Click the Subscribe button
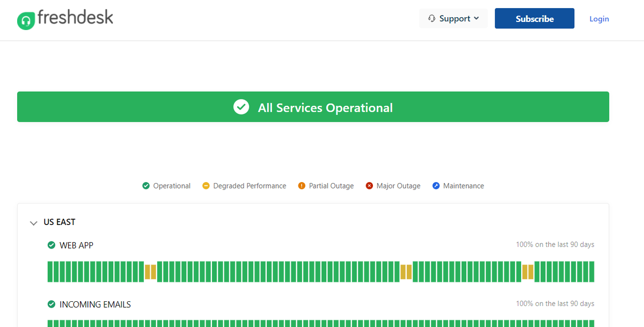Viewport: 644px width, 327px height. (x=535, y=18)
